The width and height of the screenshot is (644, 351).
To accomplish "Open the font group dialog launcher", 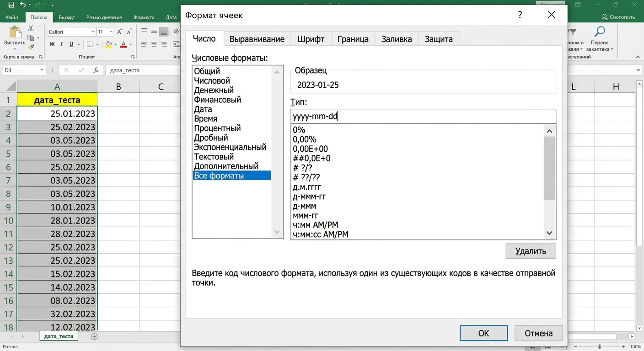I will click(133, 57).
